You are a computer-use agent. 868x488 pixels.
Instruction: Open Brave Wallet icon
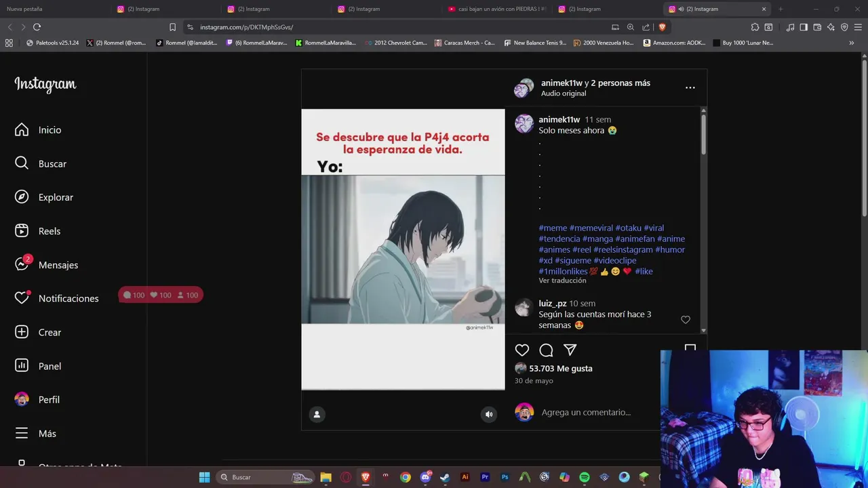[x=817, y=27]
